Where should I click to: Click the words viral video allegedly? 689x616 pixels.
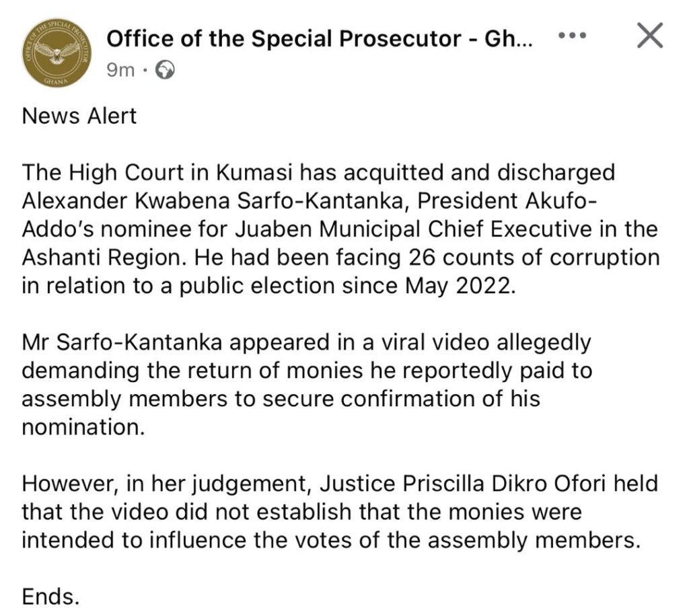point(487,342)
